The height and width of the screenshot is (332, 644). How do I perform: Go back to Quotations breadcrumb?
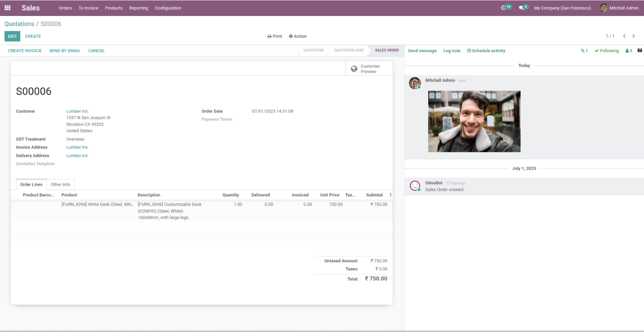19,24
